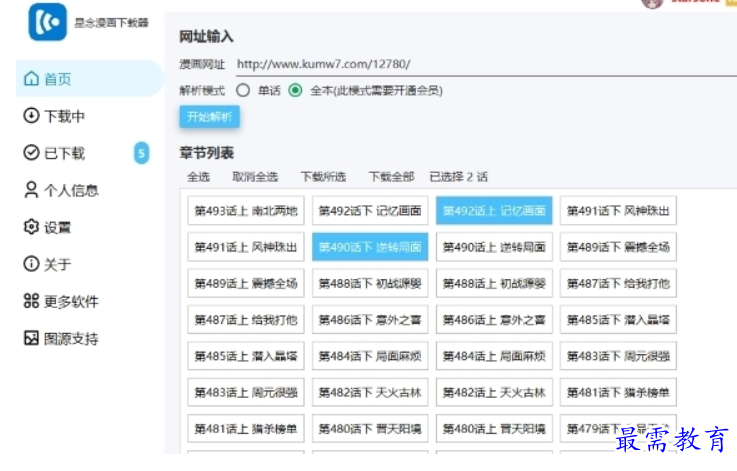Screen dimensions: 737x471
Task: Click the 设置 gear icon
Action: point(31,227)
